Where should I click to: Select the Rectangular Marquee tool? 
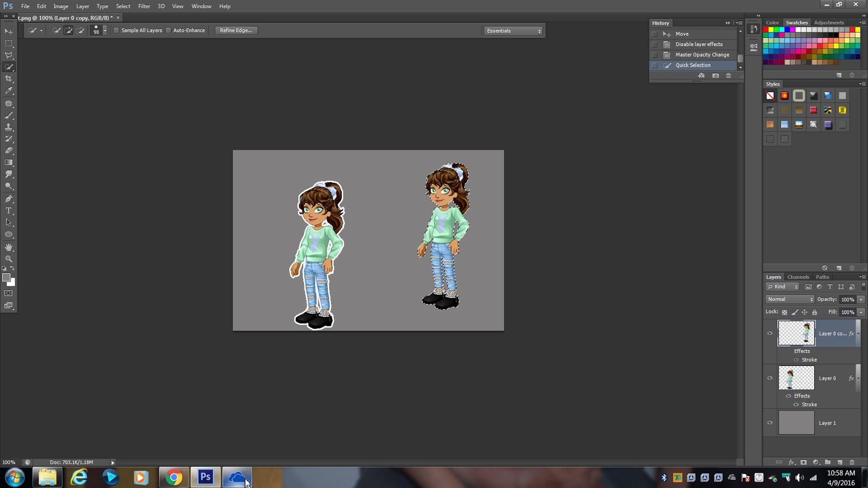pos(9,43)
